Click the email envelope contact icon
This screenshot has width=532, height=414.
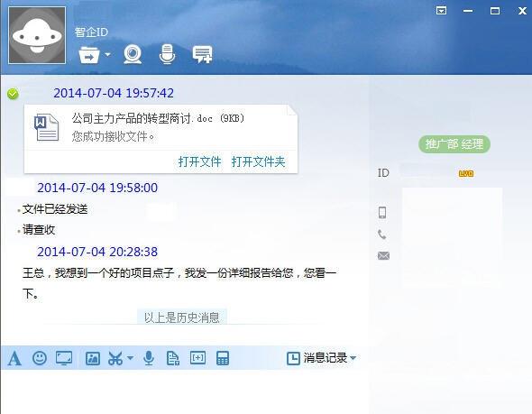tap(383, 255)
